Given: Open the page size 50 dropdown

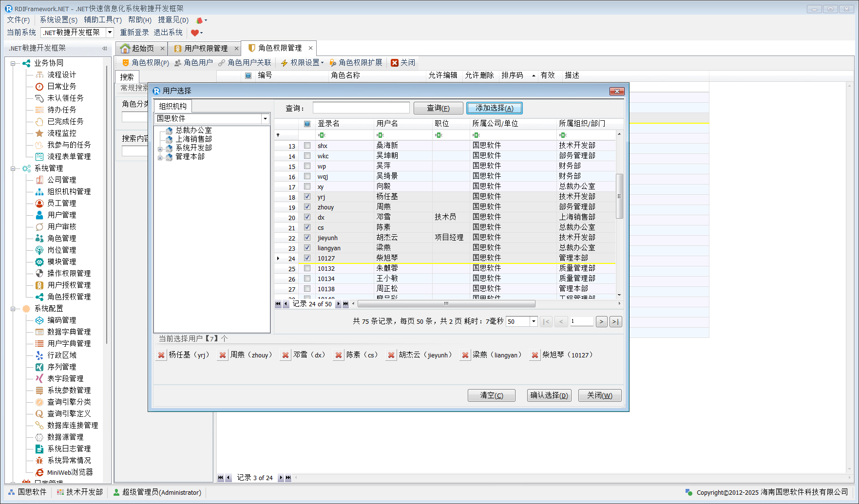Looking at the screenshot, I should 534,321.
